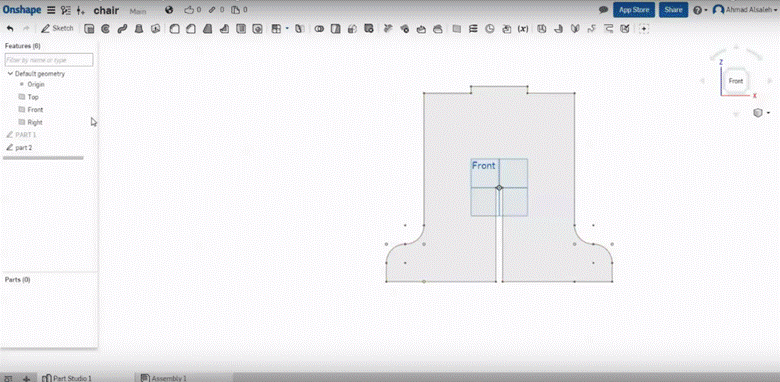Open the comments chat bubble
The width and height of the screenshot is (780, 382).
coord(603,10)
